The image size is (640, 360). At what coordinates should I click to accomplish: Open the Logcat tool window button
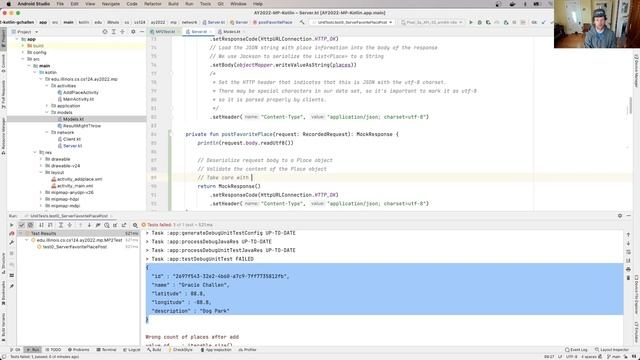(131, 350)
